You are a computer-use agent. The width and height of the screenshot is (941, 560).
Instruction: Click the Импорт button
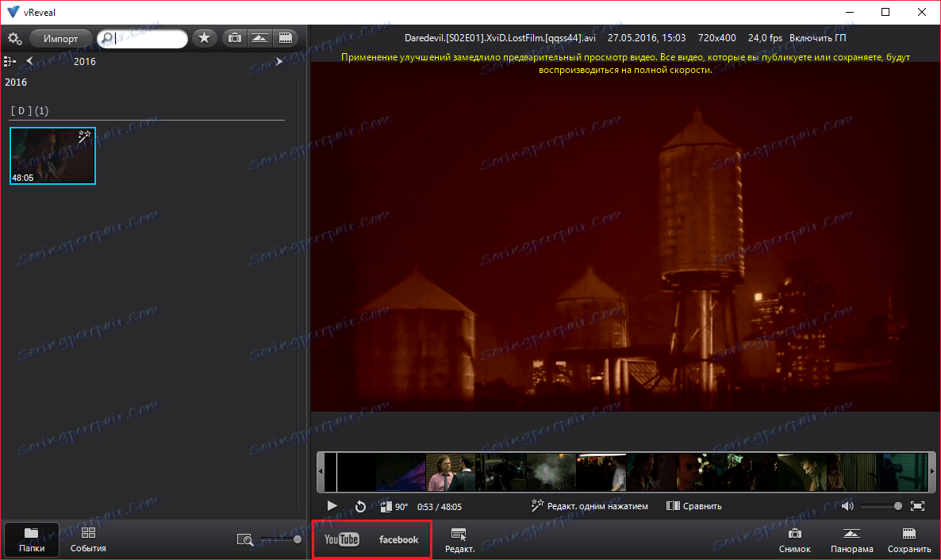(x=60, y=38)
